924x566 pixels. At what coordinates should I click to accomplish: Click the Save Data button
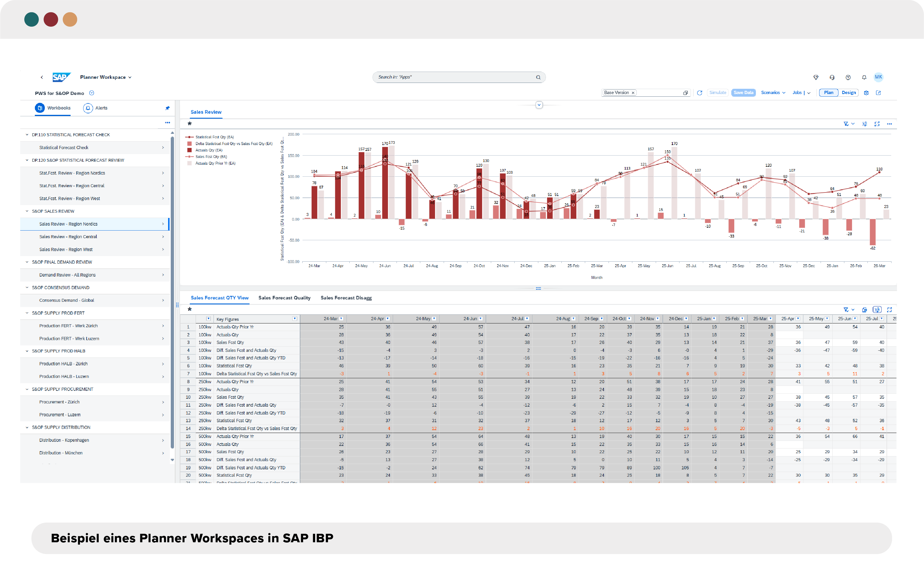743,93
